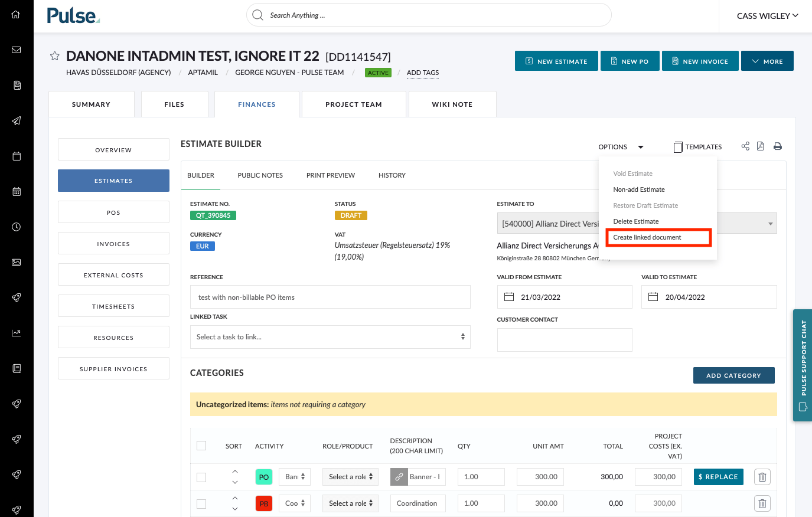Open Pulse Support Chat side tab
Screen dimensions: 812x517
pos(803,365)
